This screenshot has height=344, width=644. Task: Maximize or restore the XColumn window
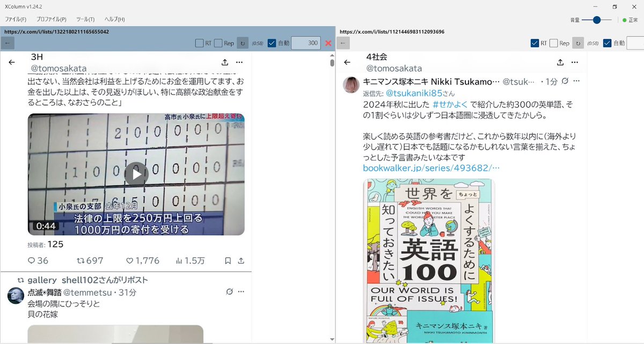(615, 6)
